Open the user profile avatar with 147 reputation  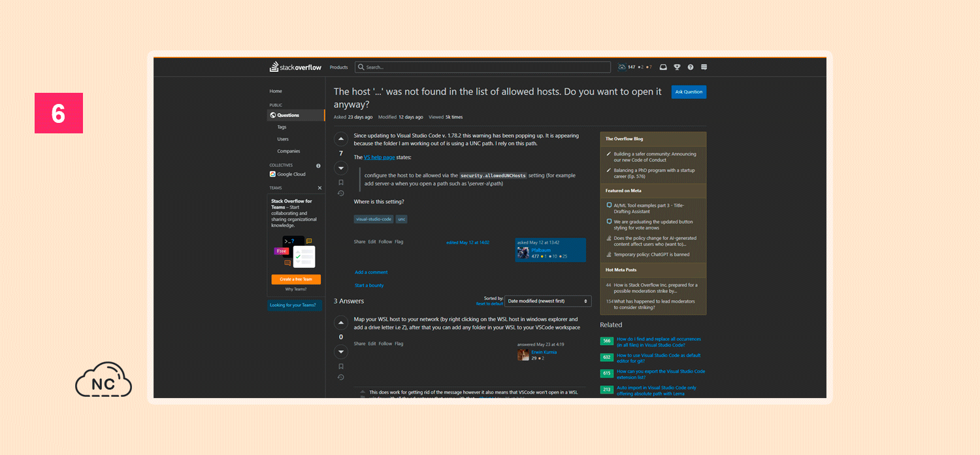pos(622,67)
